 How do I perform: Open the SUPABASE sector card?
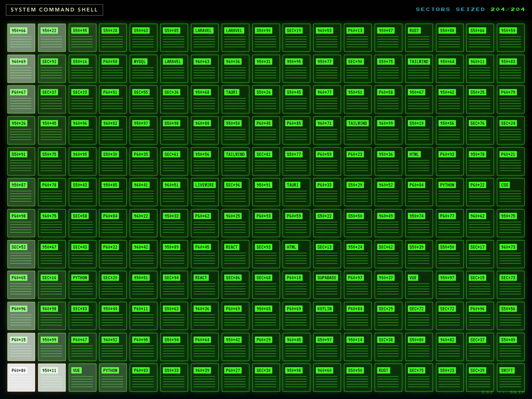(x=327, y=285)
